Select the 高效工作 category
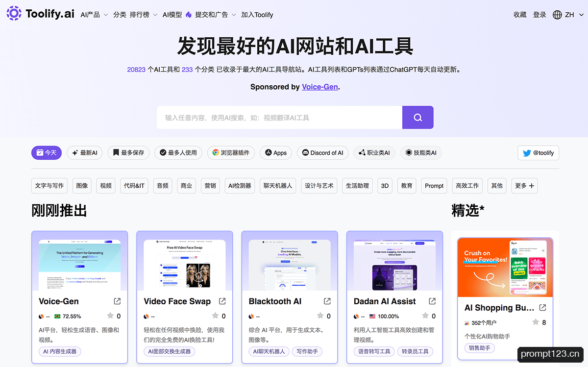 [467, 186]
